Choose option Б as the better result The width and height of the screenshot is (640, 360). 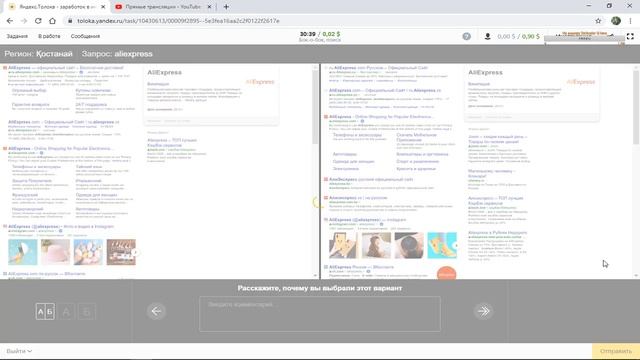click(x=87, y=312)
